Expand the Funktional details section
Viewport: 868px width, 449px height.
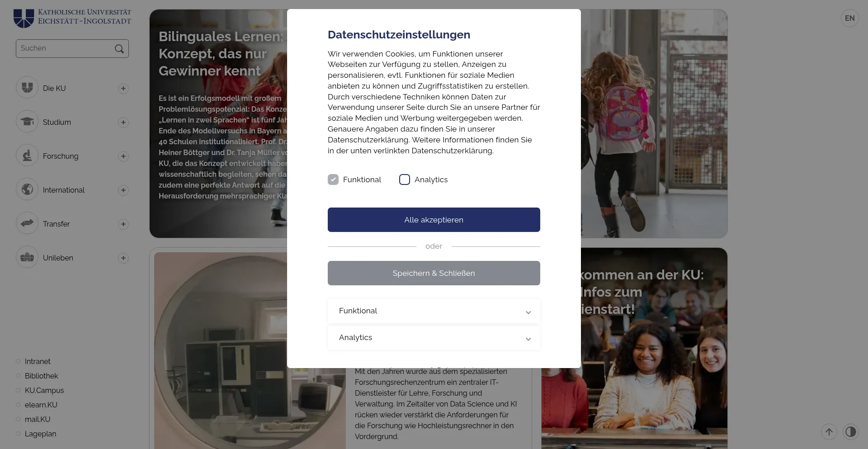pyautogui.click(x=434, y=311)
